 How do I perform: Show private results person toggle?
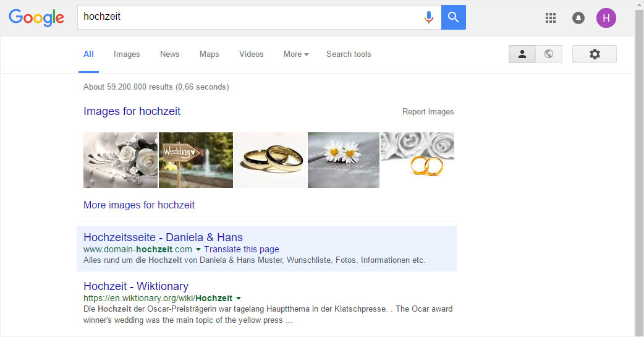coord(522,54)
